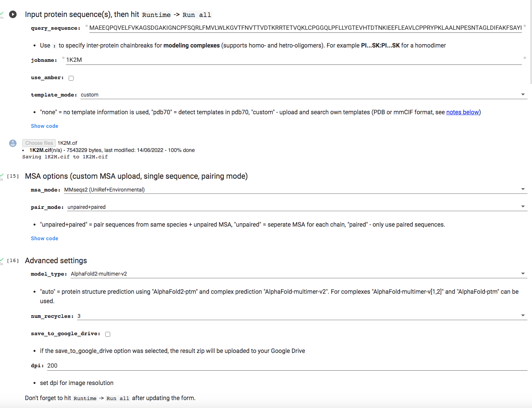This screenshot has height=408, width=532.
Task: Open the pair_mode dropdown
Action: 523,206
